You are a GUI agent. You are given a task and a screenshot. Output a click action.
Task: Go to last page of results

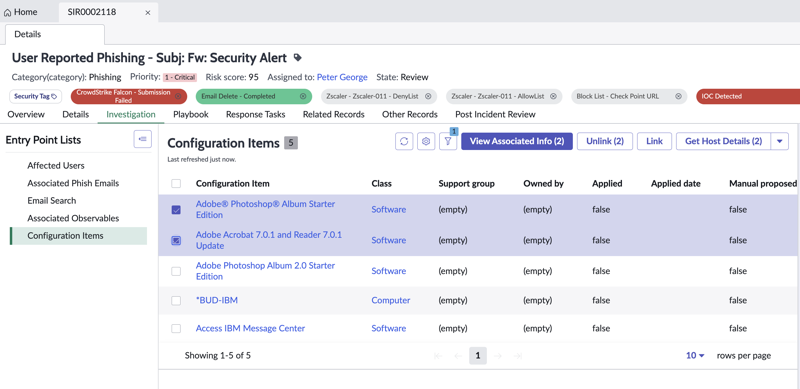click(x=517, y=356)
